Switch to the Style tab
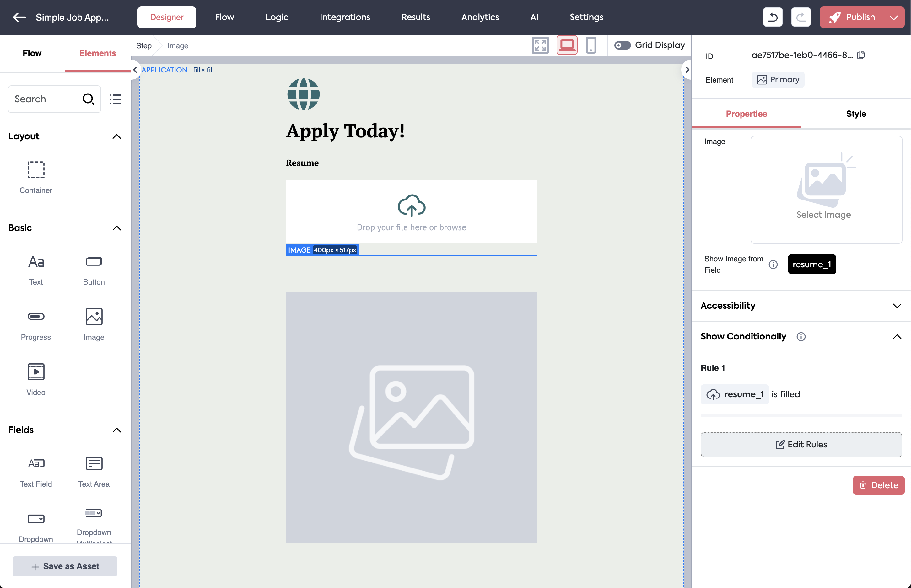Viewport: 911px width, 588px height. point(856,114)
